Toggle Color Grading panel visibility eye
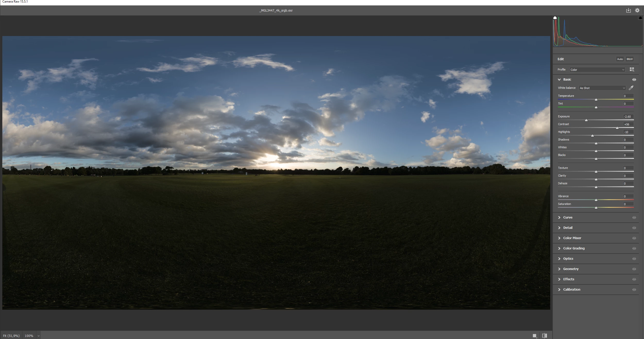The width and height of the screenshot is (644, 339). 634,248
